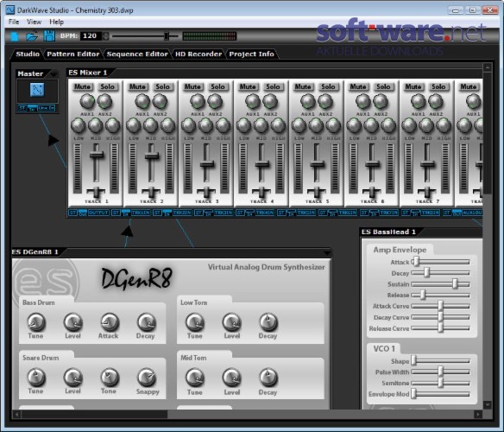Click Bass Drum Tune knob
The height and width of the screenshot is (432, 504).
[36, 322]
